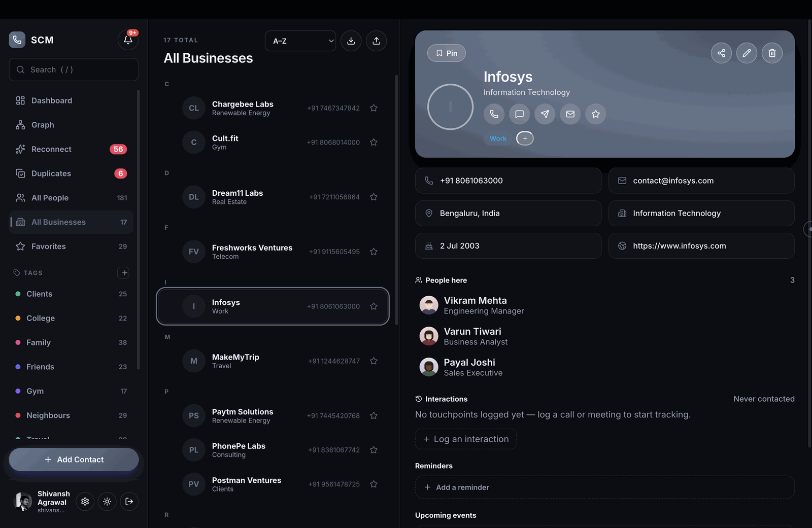812x528 pixels.
Task: Favorite MakeMyTrip using its star
Action: (x=374, y=361)
